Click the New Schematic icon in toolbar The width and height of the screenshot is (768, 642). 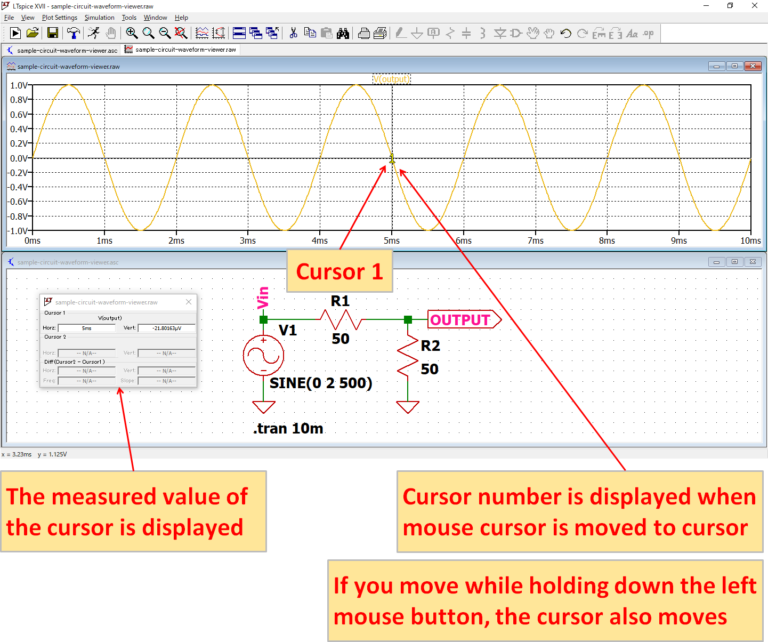15,33
